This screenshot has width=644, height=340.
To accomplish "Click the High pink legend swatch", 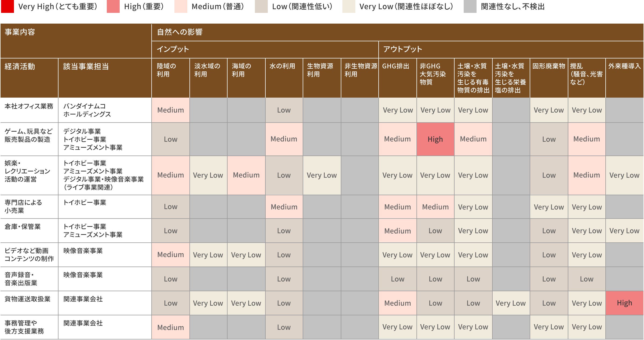I will point(113,6).
